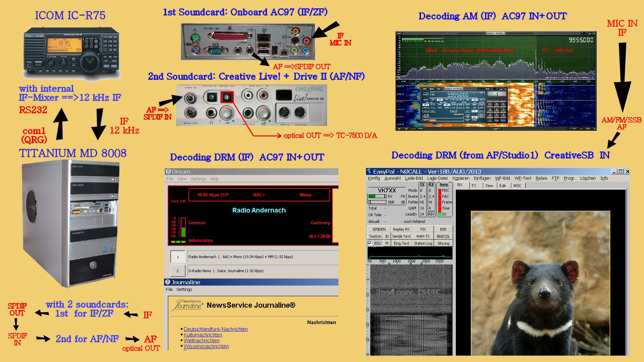Click the Station Log button
Screen dimensions: 644x362
[423, 243]
